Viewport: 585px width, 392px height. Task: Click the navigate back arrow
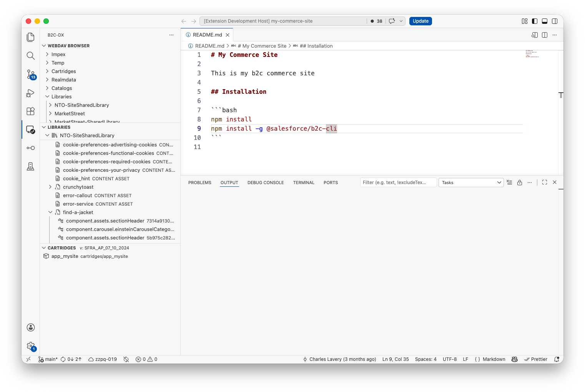[x=184, y=21]
